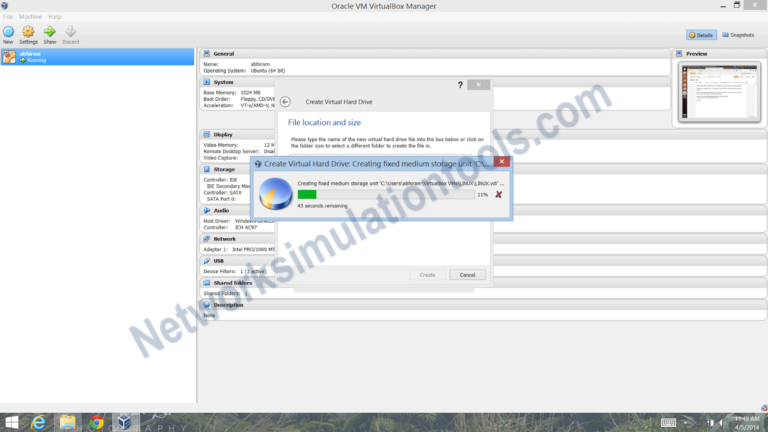768x432 pixels.
Task: Select the abhiram virtual machine entry
Action: click(97, 57)
